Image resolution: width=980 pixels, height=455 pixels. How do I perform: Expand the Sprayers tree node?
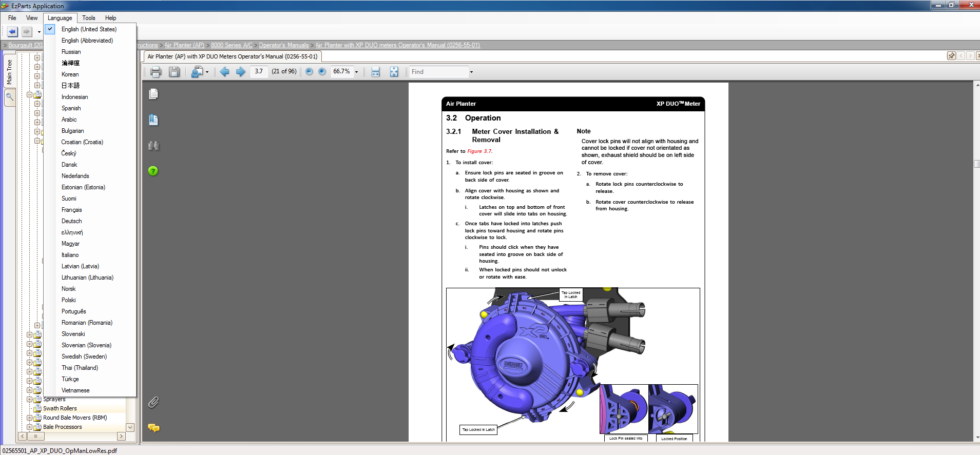pyautogui.click(x=29, y=399)
